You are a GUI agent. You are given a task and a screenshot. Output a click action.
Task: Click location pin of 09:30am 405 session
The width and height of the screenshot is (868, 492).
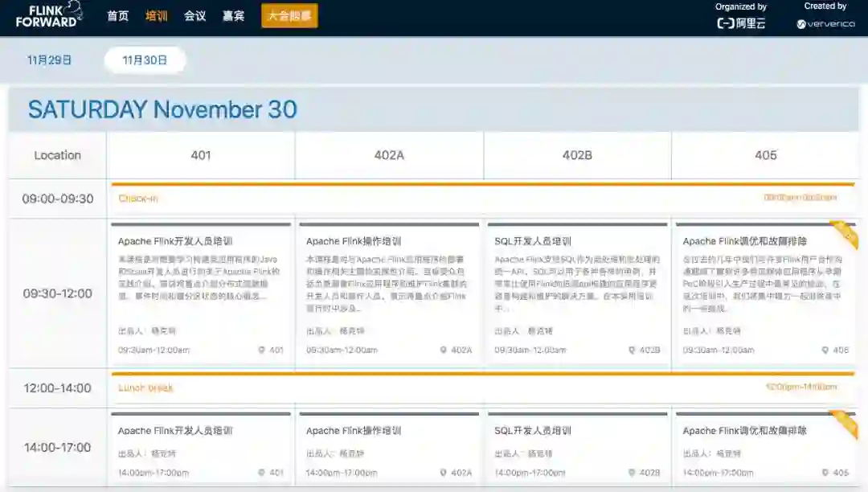[825, 350]
